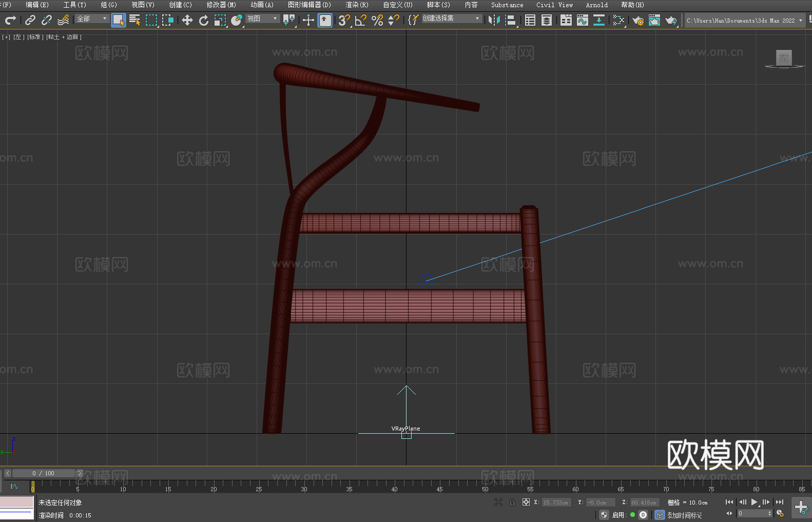
Task: Toggle the 3D Snaps button
Action: click(344, 20)
